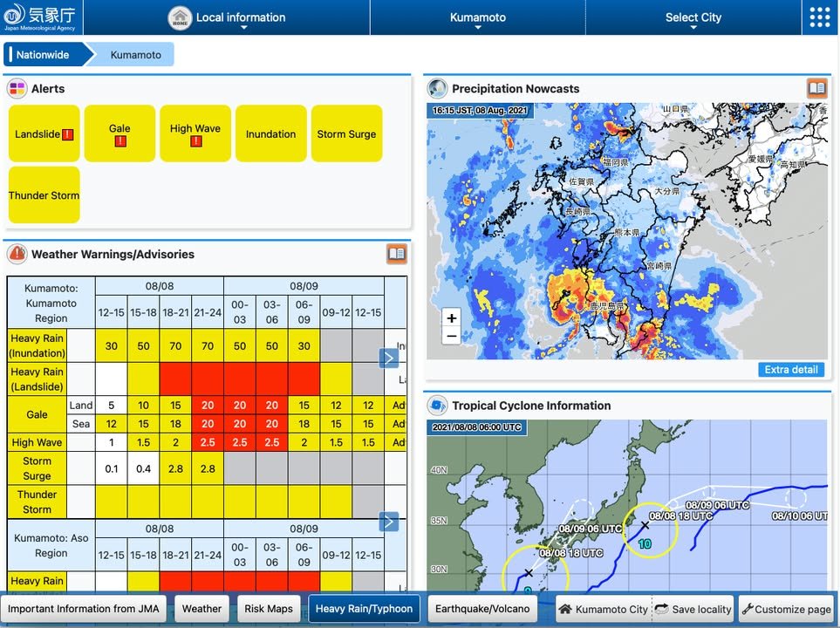Switch to the Earthquake/Volcano tab
840x628 pixels.
(x=482, y=609)
